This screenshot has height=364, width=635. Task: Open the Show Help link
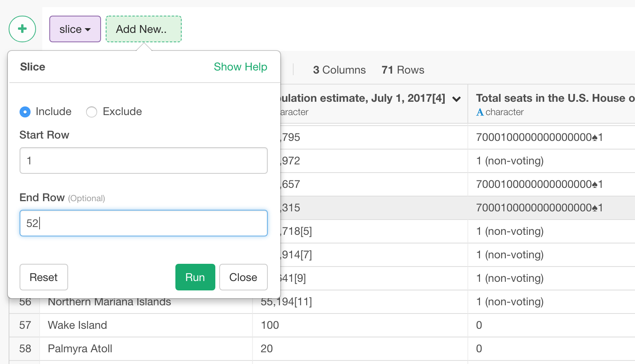point(240,67)
